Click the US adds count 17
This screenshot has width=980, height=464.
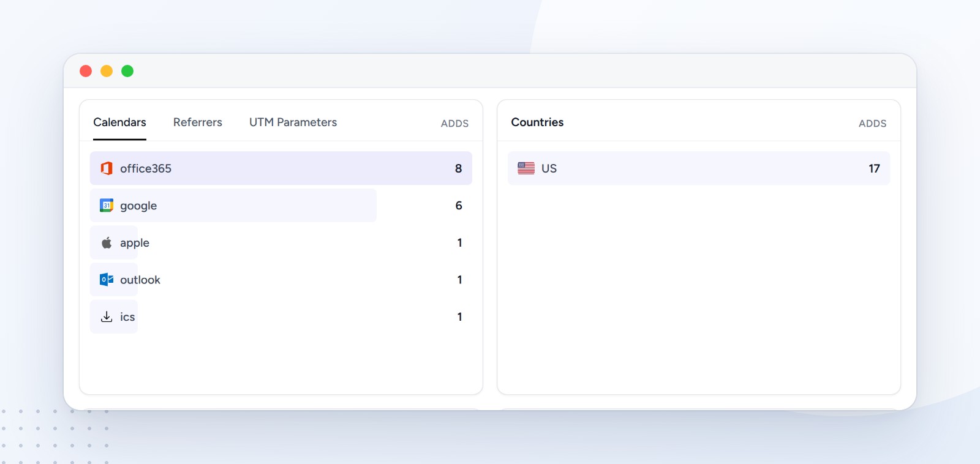click(x=874, y=168)
